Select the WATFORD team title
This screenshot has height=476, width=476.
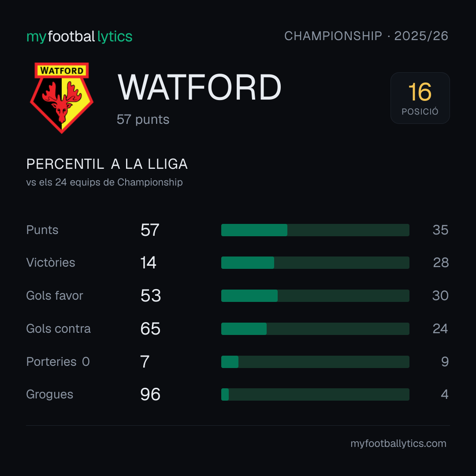click(x=200, y=87)
